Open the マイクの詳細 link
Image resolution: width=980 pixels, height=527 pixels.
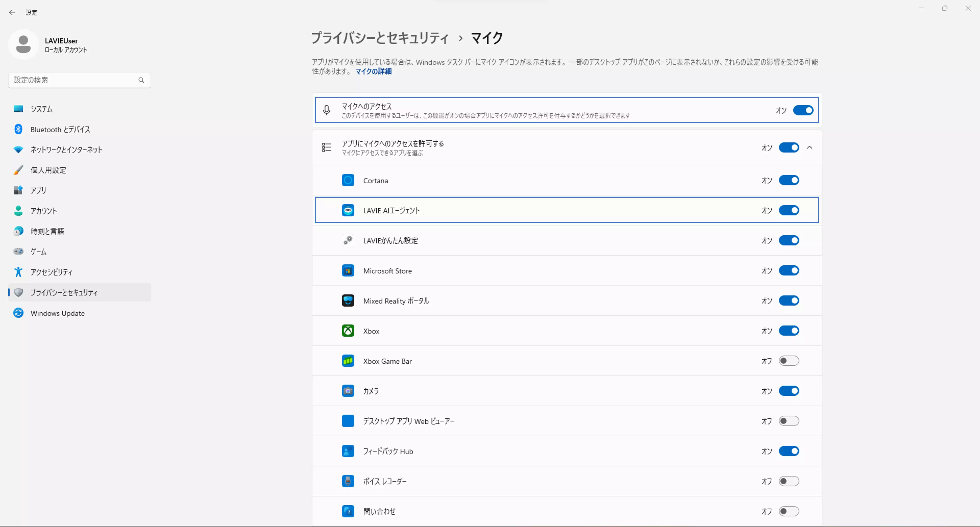pos(373,71)
